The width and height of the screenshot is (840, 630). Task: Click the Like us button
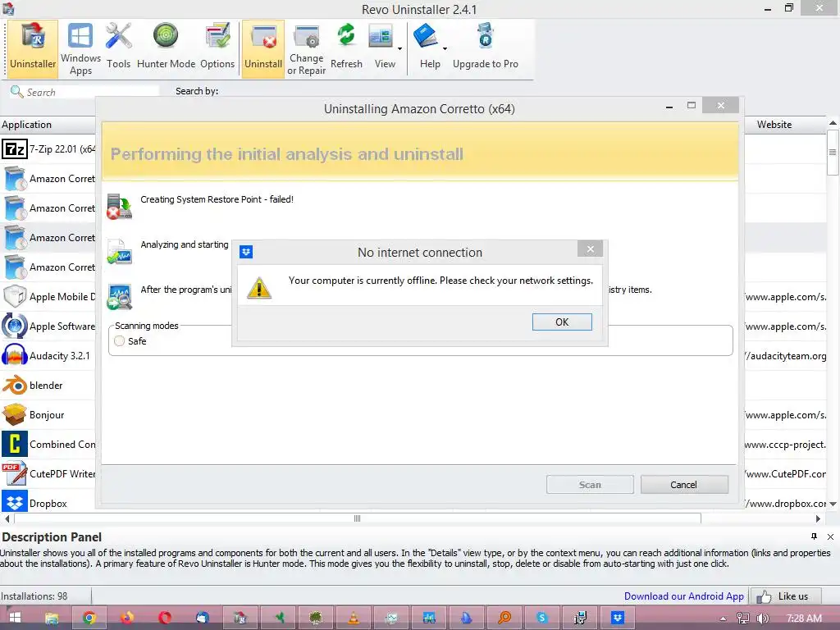pyautogui.click(x=785, y=596)
